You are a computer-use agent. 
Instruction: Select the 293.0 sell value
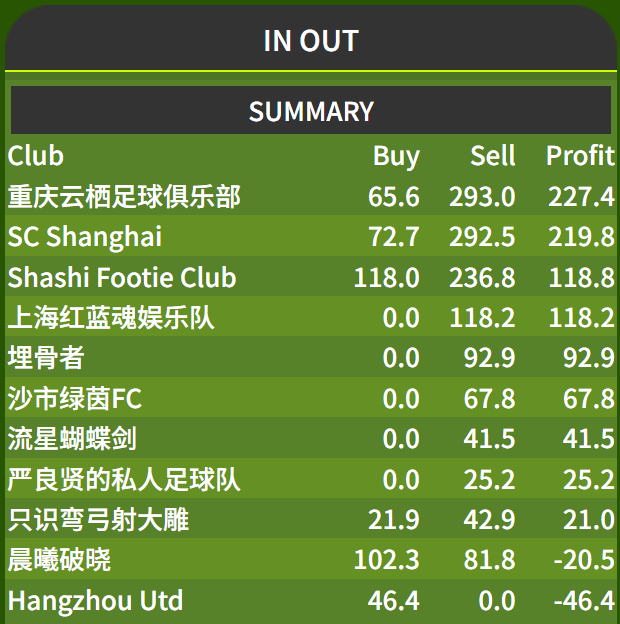tap(482, 197)
